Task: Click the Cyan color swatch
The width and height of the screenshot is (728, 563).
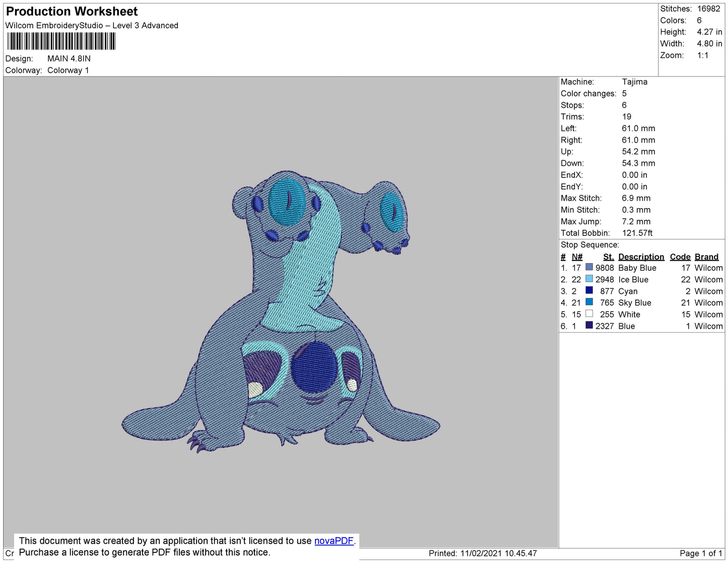Action: (589, 290)
